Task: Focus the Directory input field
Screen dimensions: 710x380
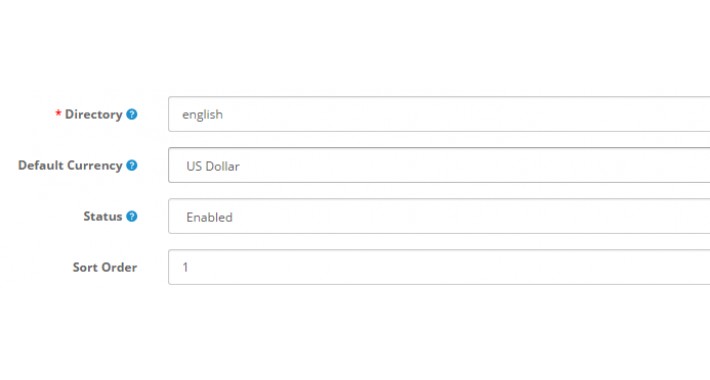Action: tap(439, 114)
